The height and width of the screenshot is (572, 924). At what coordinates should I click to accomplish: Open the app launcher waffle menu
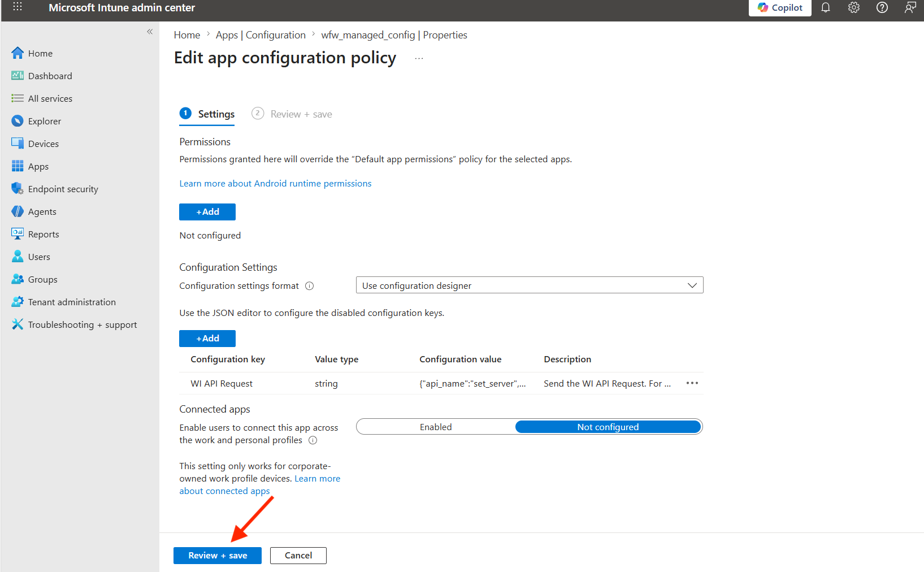point(18,7)
